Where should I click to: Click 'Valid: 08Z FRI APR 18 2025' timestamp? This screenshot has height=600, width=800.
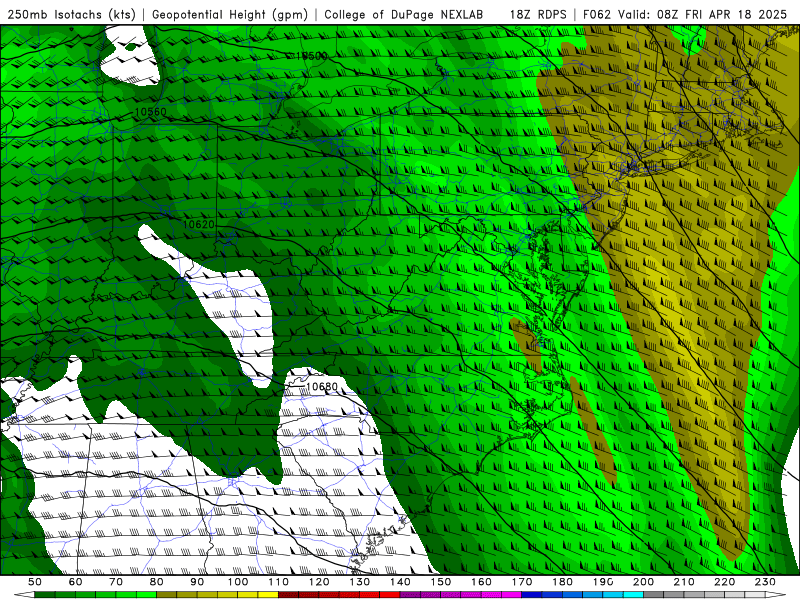(x=703, y=15)
